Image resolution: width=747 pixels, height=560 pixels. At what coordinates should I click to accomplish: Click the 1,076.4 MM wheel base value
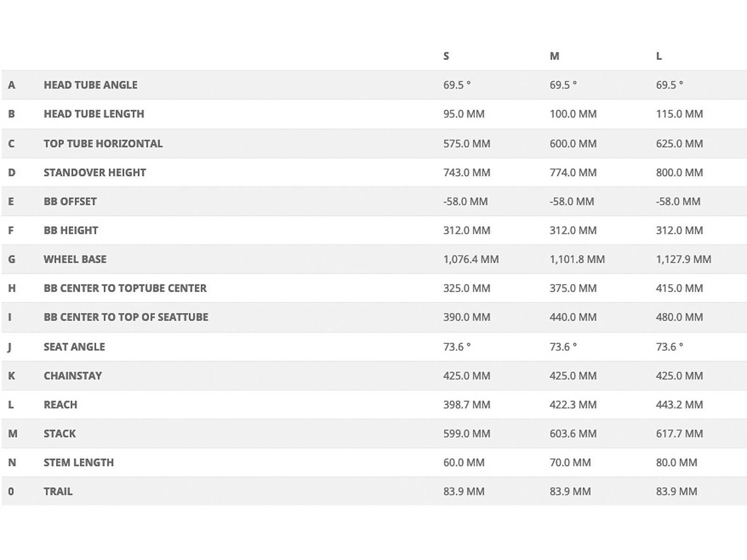coord(471,259)
